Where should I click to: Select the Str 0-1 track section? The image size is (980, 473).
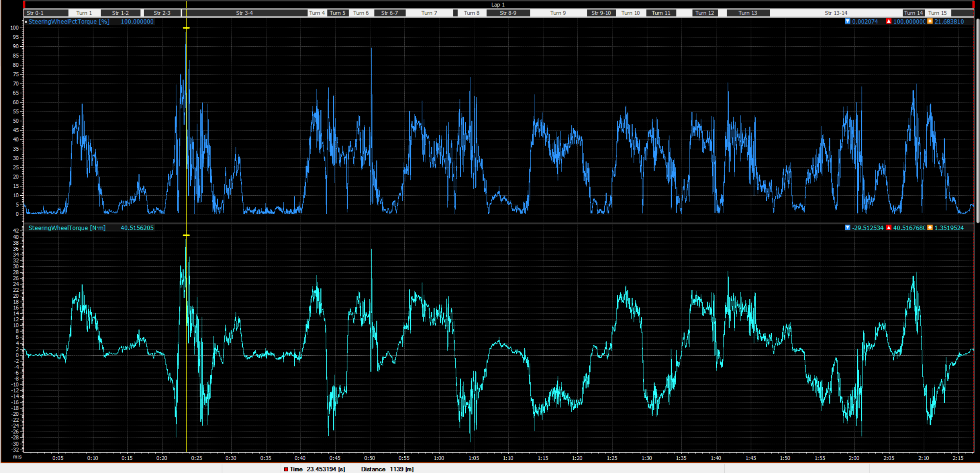[x=46, y=13]
